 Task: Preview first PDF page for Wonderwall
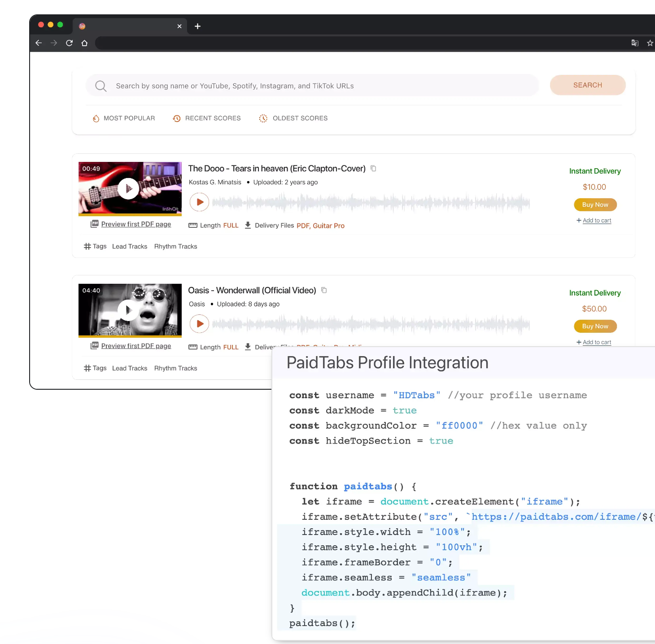coord(136,346)
